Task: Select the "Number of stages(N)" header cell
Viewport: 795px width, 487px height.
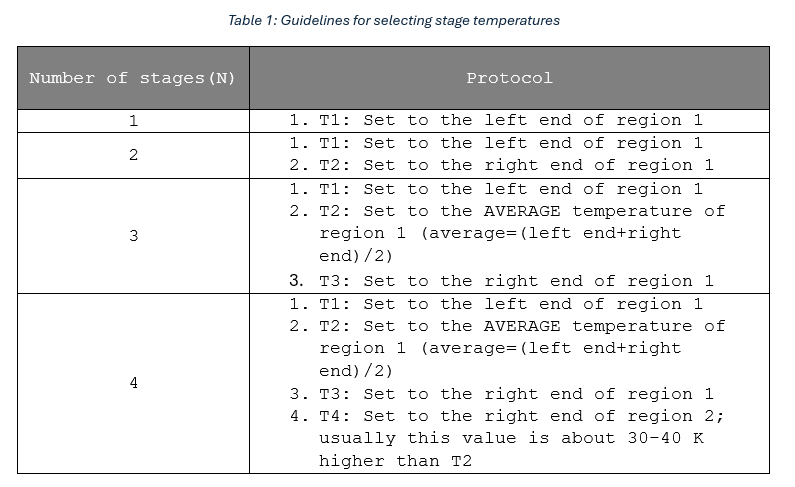Action: [133, 78]
